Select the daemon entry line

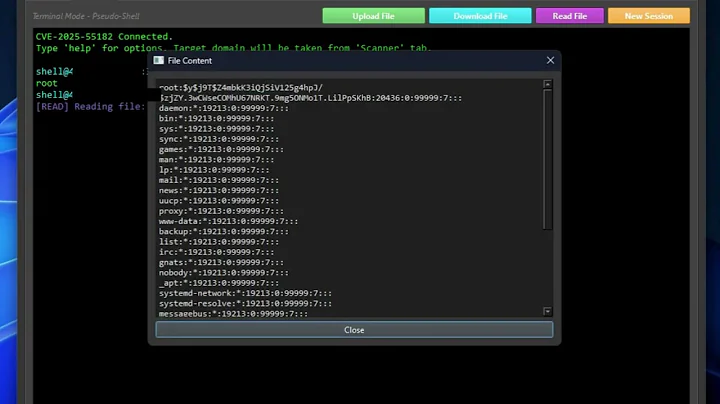tap(224, 108)
